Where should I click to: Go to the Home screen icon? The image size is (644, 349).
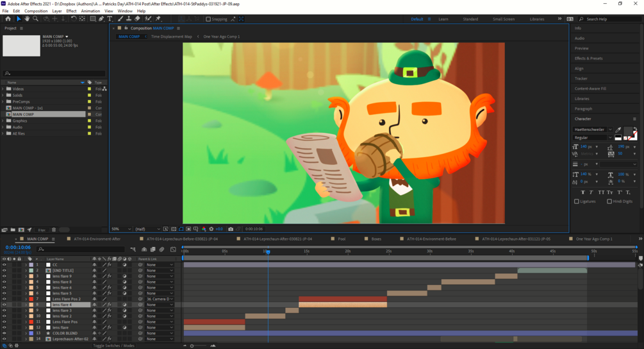click(8, 19)
